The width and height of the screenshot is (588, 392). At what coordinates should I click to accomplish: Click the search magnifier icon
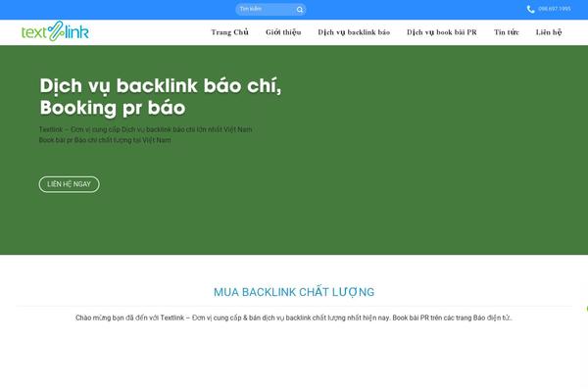tap(300, 10)
